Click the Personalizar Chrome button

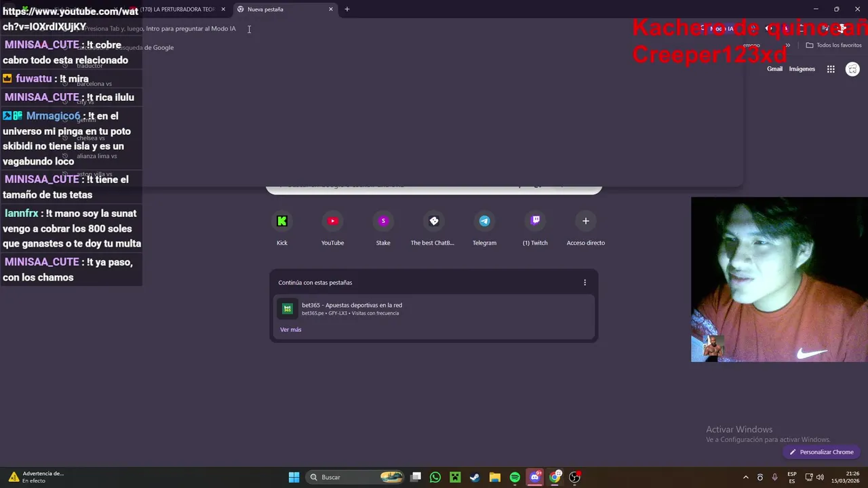pyautogui.click(x=821, y=452)
